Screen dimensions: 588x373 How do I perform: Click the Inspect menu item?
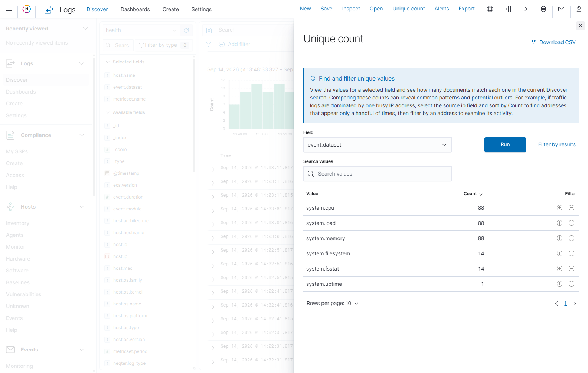(351, 9)
